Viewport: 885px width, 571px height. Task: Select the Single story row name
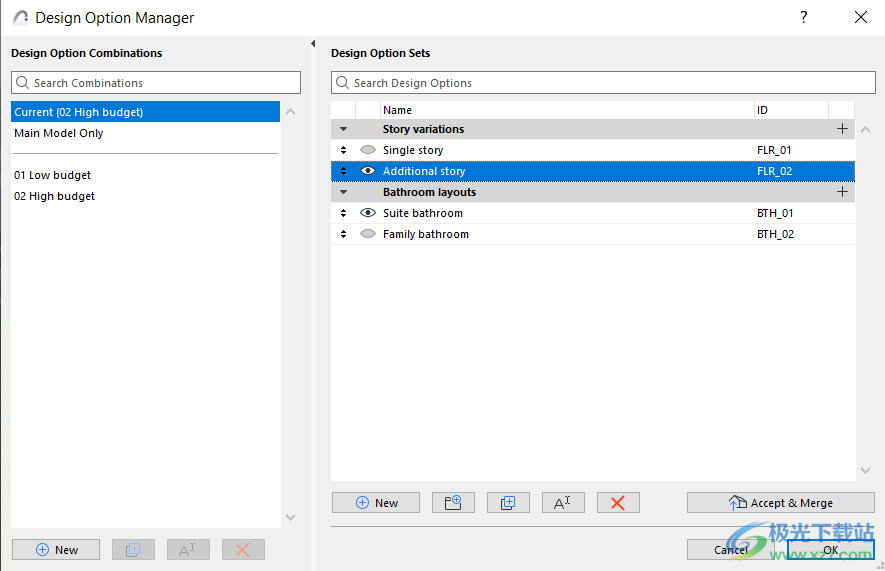pos(413,150)
